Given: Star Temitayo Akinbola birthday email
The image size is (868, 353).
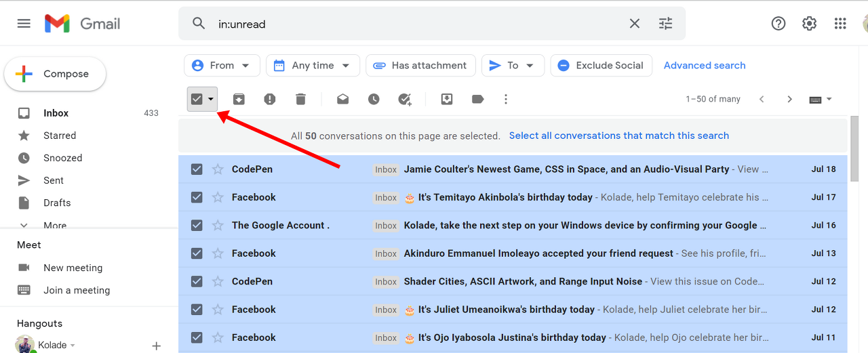Looking at the screenshot, I should tap(218, 197).
